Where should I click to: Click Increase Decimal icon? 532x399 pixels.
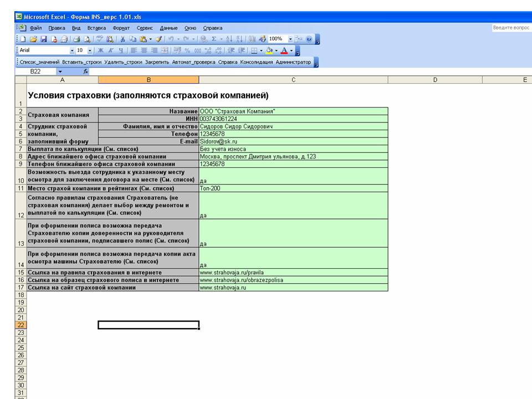(x=208, y=50)
